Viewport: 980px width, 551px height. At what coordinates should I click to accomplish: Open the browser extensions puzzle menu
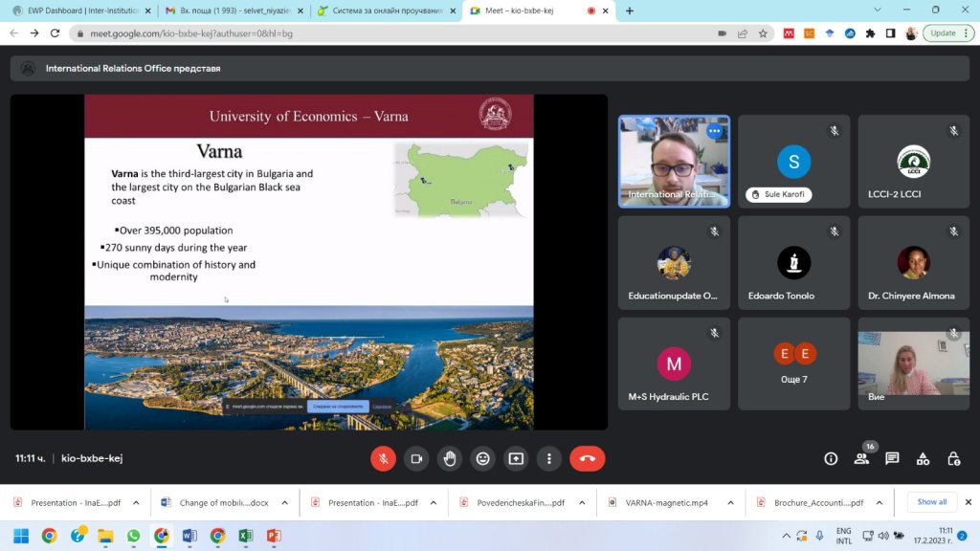point(870,33)
